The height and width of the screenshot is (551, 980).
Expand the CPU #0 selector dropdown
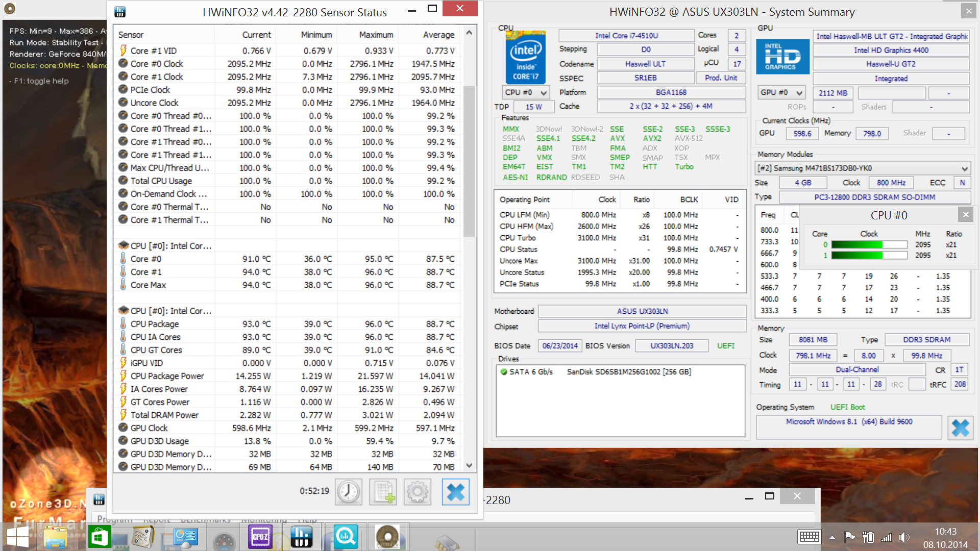(544, 93)
